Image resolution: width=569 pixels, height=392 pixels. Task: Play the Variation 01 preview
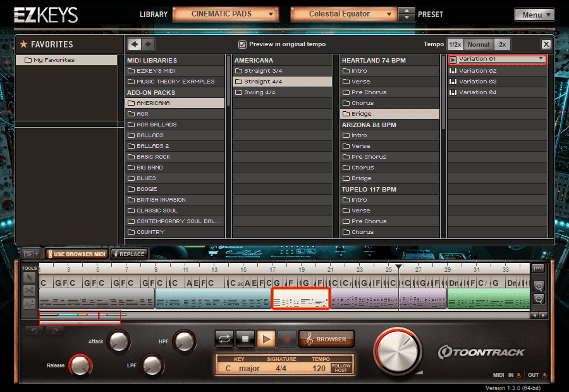coord(453,59)
